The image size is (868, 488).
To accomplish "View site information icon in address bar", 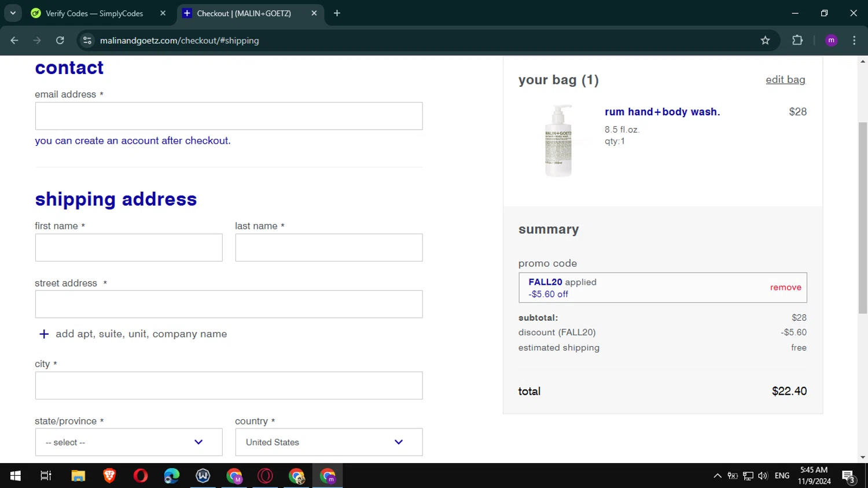I will (87, 41).
